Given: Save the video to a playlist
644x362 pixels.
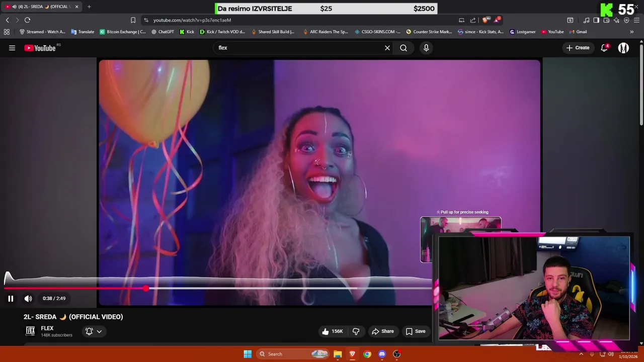Looking at the screenshot, I should [416, 331].
